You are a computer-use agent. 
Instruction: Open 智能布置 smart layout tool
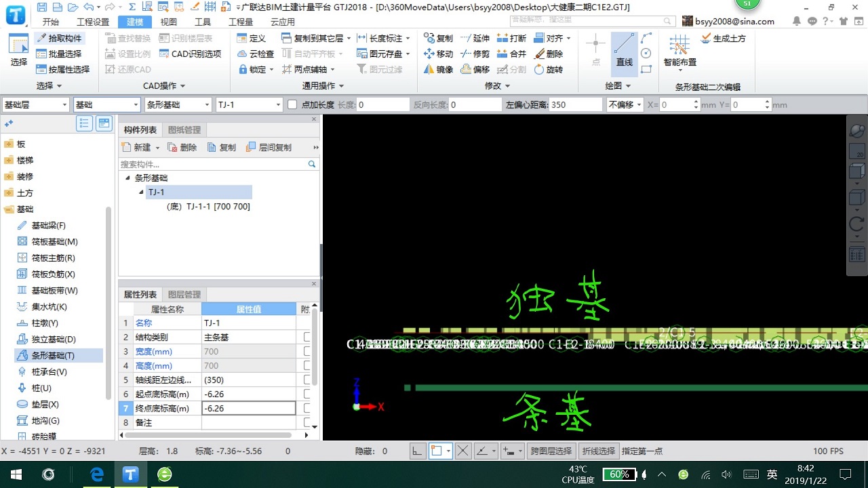click(x=680, y=53)
